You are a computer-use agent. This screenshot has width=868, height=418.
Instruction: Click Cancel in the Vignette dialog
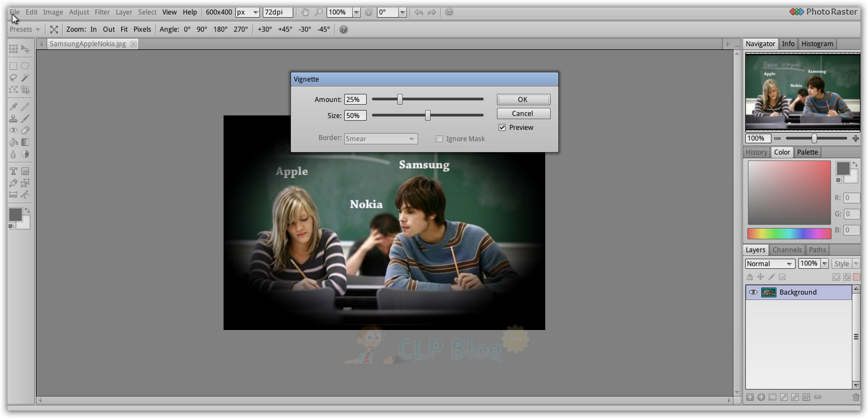524,113
